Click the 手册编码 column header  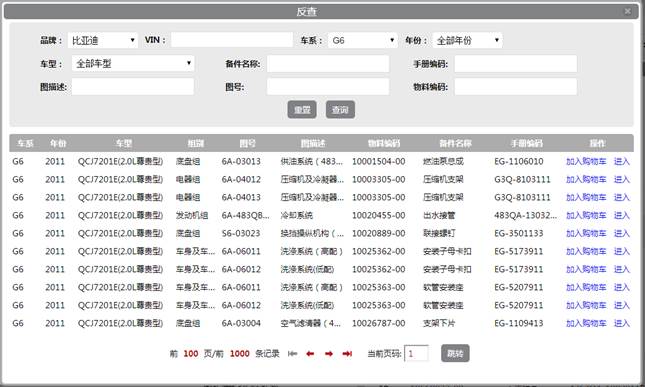point(527,143)
